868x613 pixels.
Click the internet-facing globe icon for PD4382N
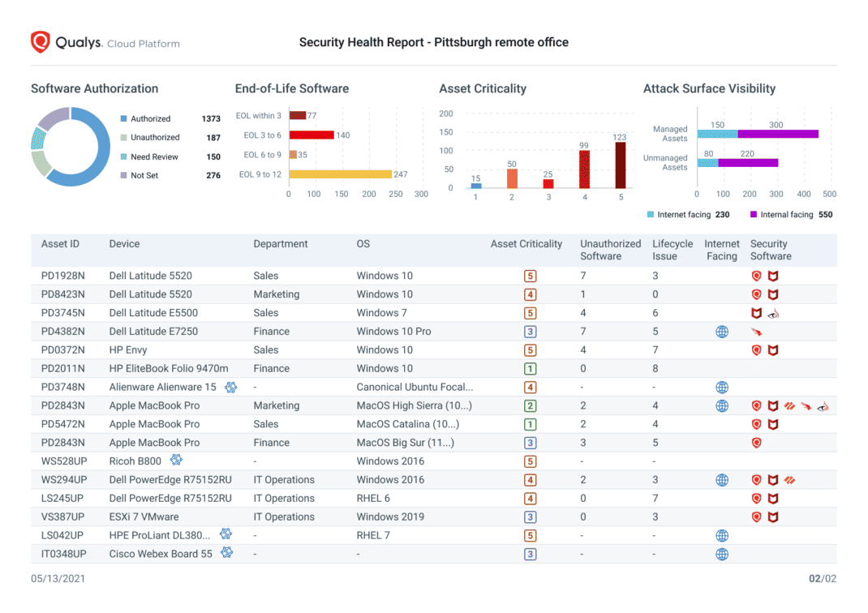tap(722, 332)
